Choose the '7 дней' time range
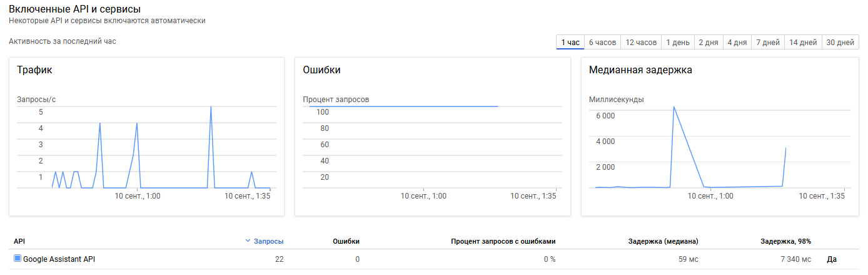The image size is (868, 275). tap(768, 43)
